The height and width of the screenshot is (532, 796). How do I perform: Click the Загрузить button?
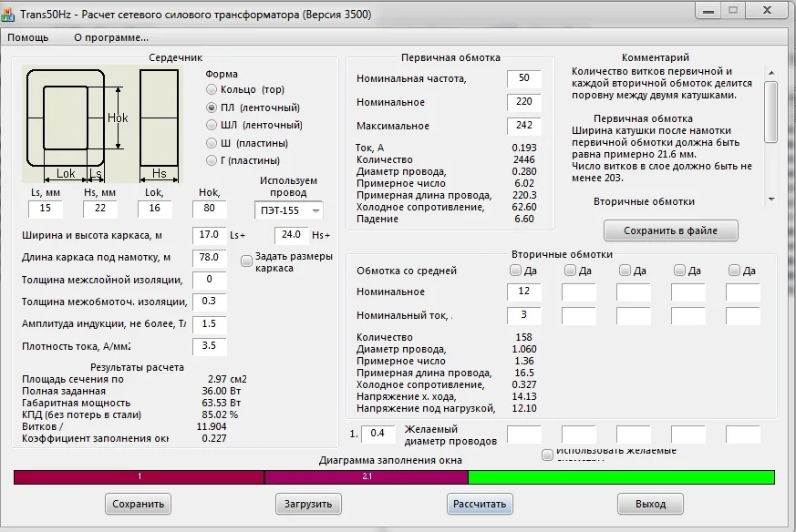tap(307, 504)
